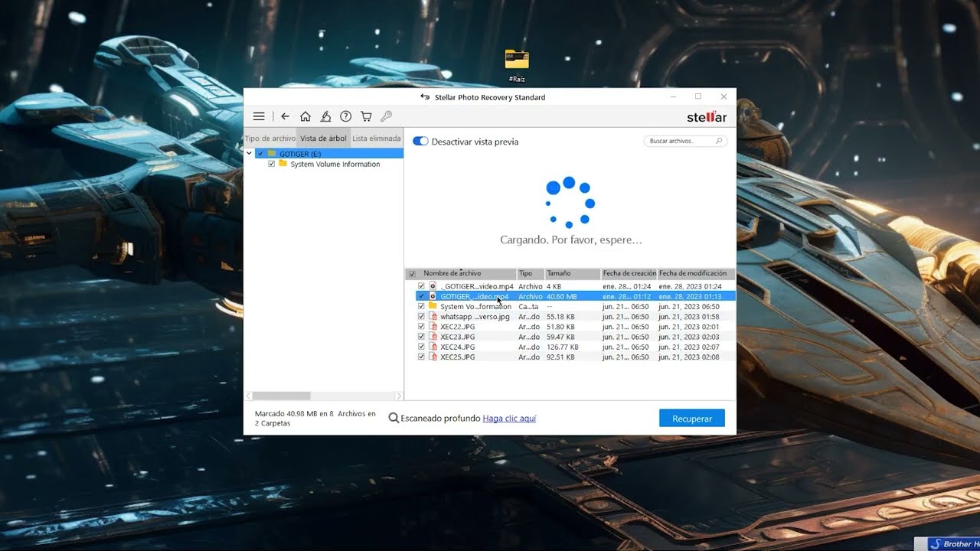Screen dimensions: 980x551
Task: Click the Recuperar button
Action: pos(692,419)
